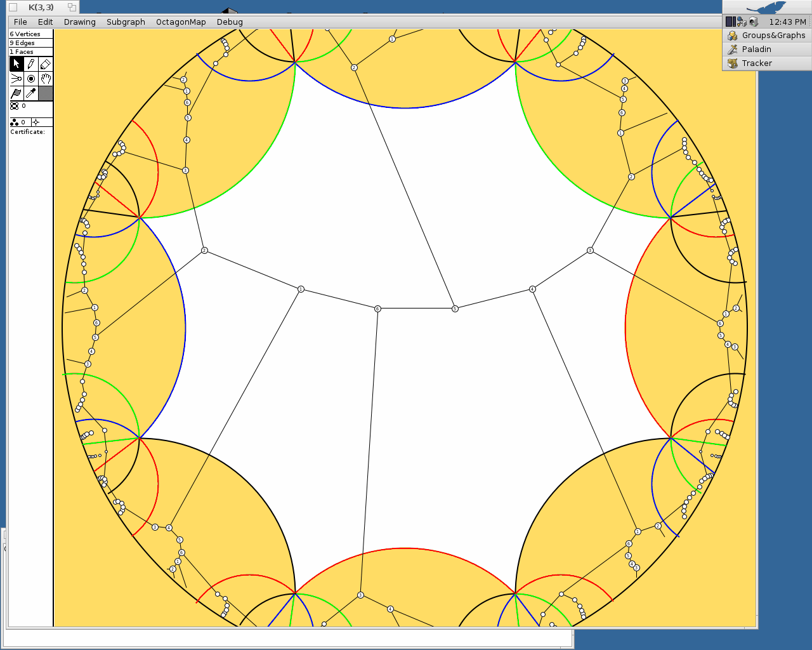Click the 6 Vertices counter

click(25, 34)
